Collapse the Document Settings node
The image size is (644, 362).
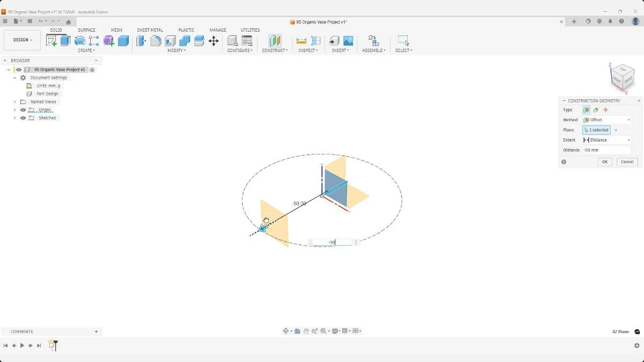(14, 78)
